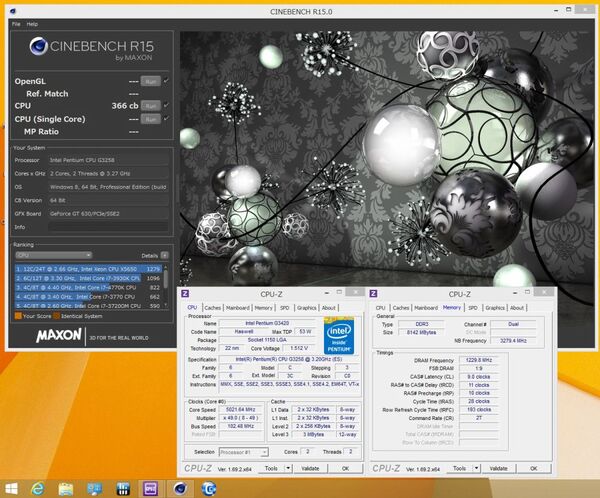This screenshot has height=498, width=600.
Task: Expand Tools dropdown arrow in left CPU-Z
Action: pos(289,468)
